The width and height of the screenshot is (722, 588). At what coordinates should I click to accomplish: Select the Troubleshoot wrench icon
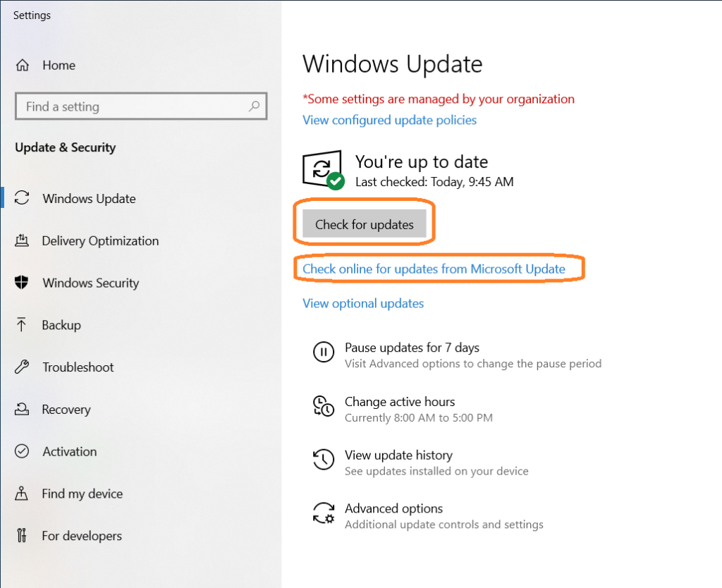coord(22,367)
